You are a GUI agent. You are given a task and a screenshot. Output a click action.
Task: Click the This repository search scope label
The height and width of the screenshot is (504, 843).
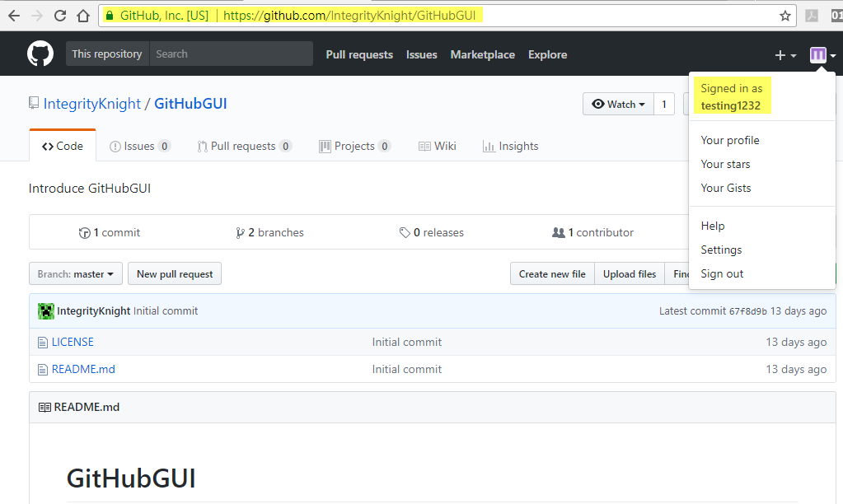pos(107,54)
